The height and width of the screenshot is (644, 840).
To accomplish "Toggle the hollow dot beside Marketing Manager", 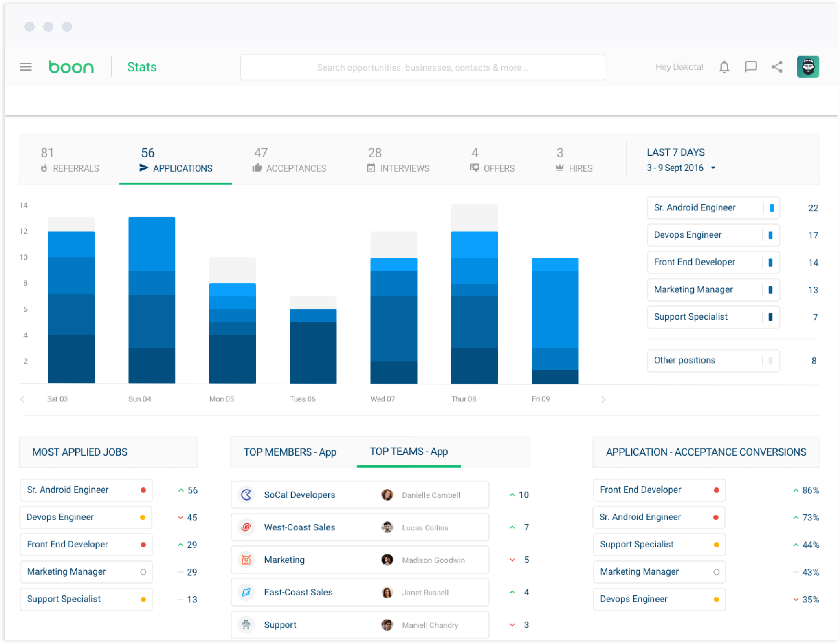I will 143,572.
